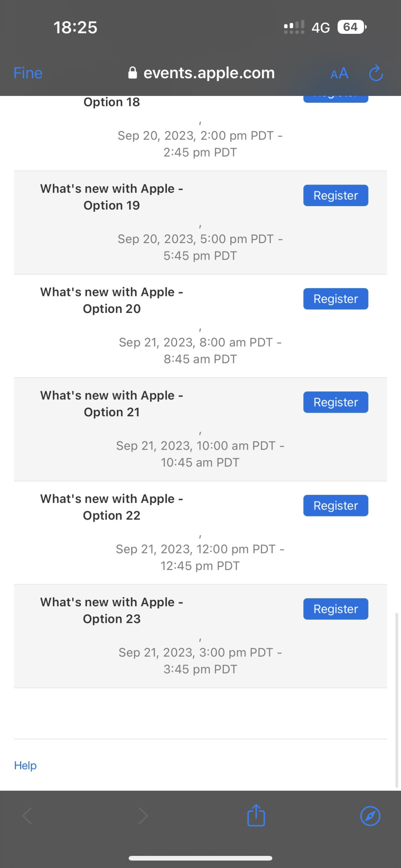Screen dimensions: 401x868
Task: Tap the home indicator bar
Action: (200, 858)
